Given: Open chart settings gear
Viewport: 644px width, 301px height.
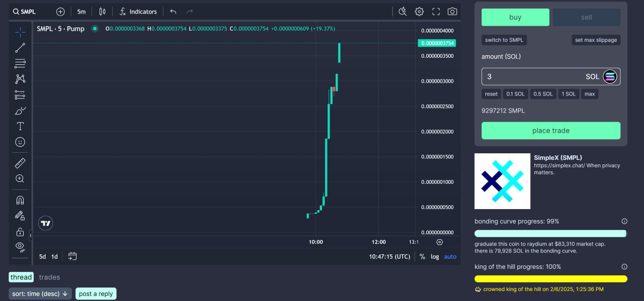Looking at the screenshot, I should pos(419,12).
